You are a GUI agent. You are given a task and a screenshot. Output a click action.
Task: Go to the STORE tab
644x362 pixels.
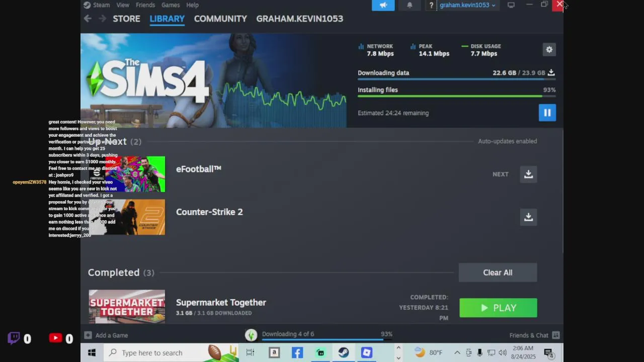coord(126,19)
